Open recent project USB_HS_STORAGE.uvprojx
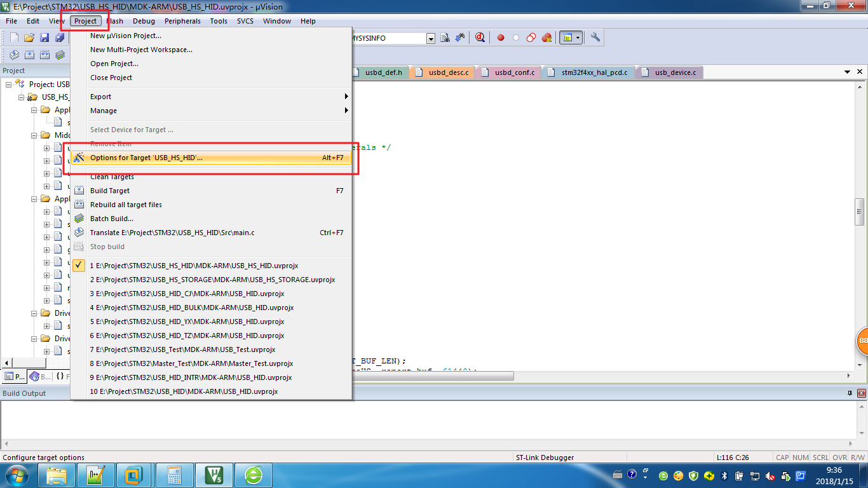Viewport: 868px width, 488px height. (211, 280)
